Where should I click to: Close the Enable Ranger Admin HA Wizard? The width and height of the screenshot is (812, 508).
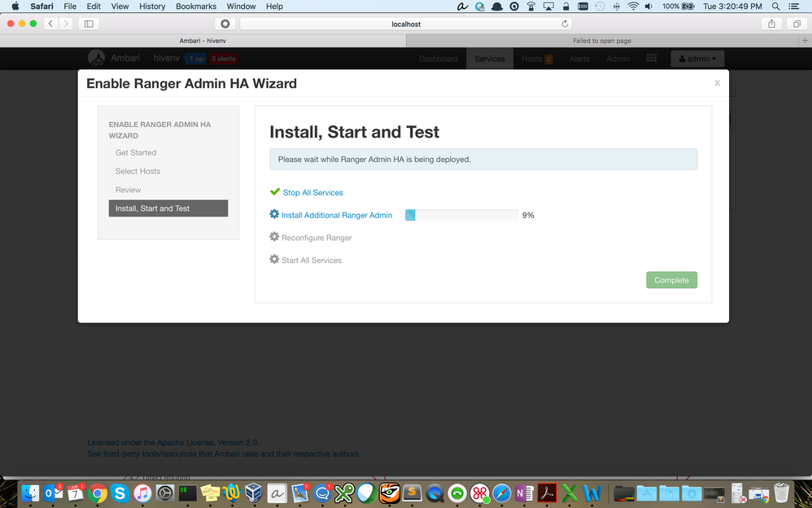tap(718, 83)
